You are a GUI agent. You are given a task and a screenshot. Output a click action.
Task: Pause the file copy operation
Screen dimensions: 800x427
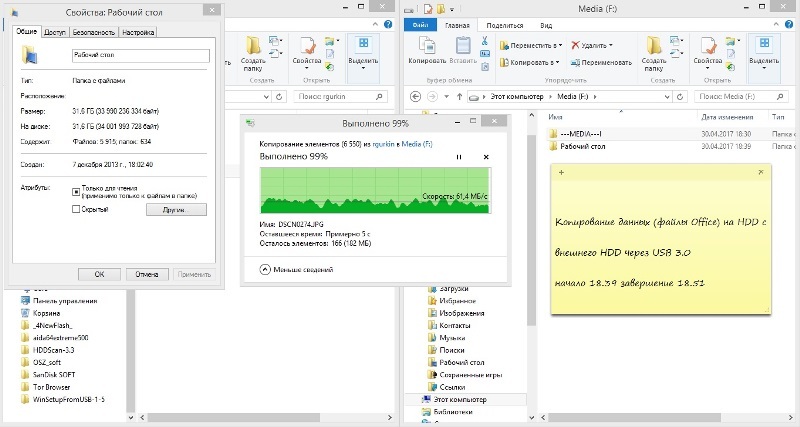pyautogui.click(x=459, y=157)
